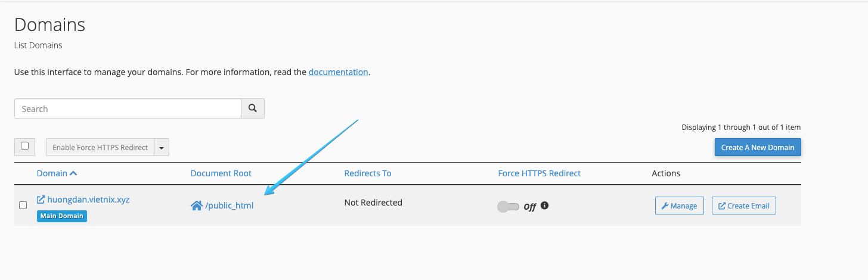This screenshot has width=868, height=280.
Task: Check the huongdan.vietnix.xyz row checkbox
Action: coord(23,206)
